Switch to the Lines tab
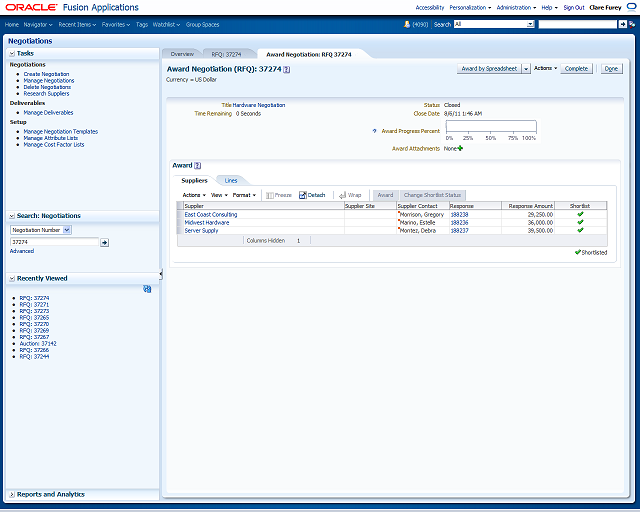This screenshot has width=640, height=512. 231,180
